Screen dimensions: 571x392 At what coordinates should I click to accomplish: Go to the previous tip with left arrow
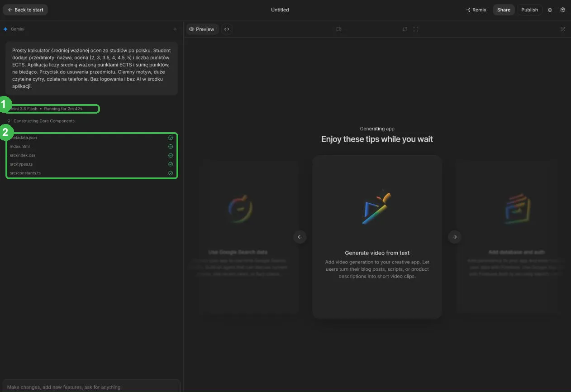pos(300,237)
